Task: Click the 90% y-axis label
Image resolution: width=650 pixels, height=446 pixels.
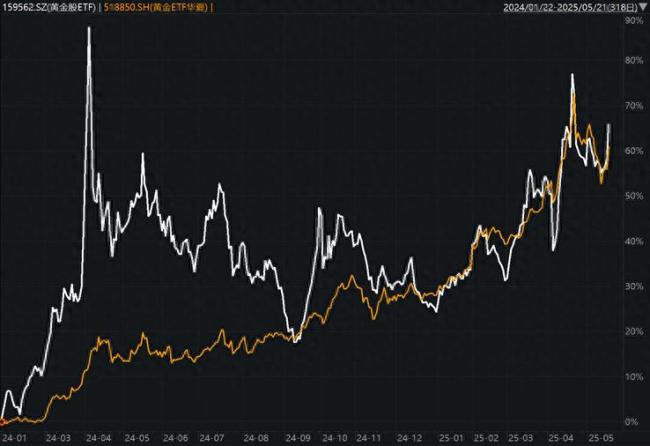Action: [x=634, y=20]
